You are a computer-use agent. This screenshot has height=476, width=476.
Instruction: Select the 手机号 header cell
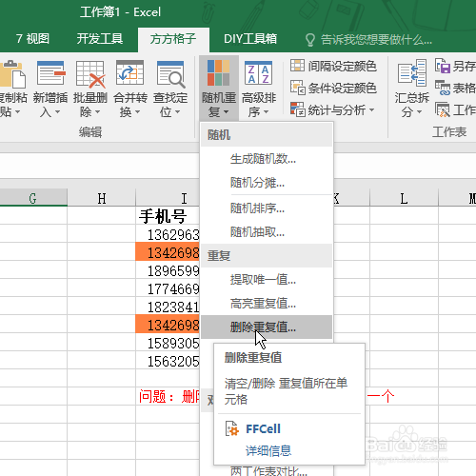point(168,216)
